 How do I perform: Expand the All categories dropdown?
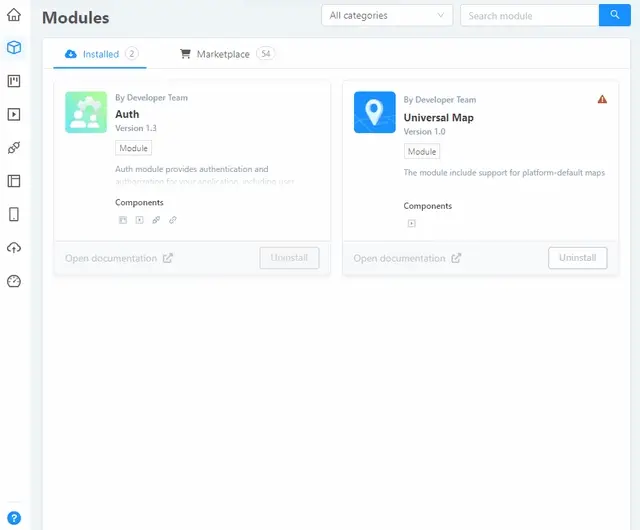pos(387,16)
